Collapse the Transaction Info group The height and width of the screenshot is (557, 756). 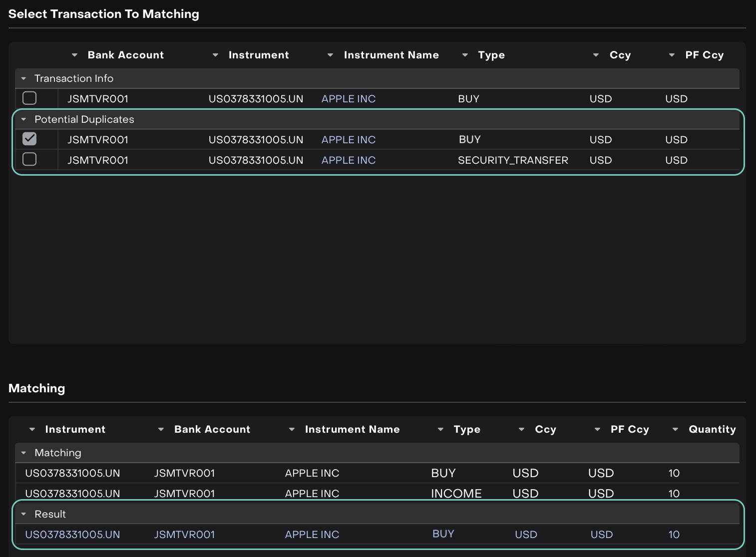23,79
